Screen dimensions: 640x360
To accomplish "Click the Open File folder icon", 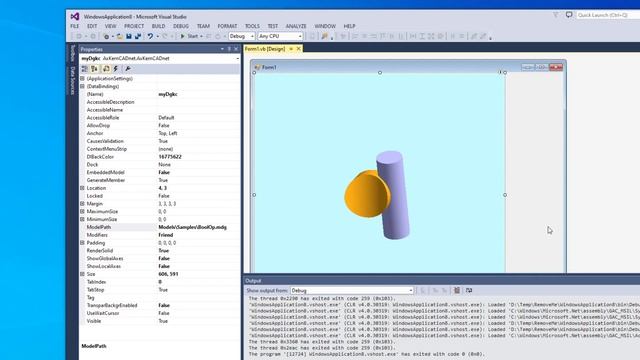I will (x=120, y=36).
